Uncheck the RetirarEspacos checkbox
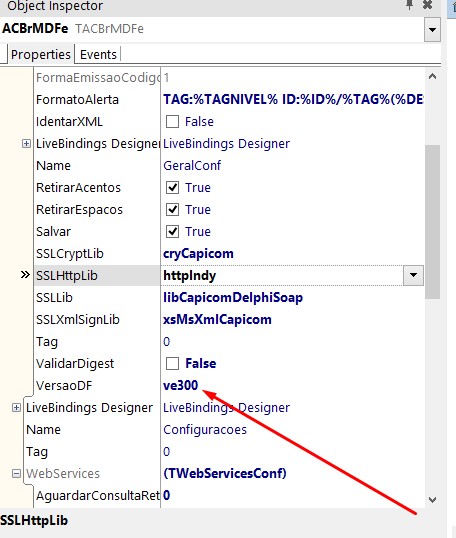This screenshot has height=538, width=456. point(172,210)
